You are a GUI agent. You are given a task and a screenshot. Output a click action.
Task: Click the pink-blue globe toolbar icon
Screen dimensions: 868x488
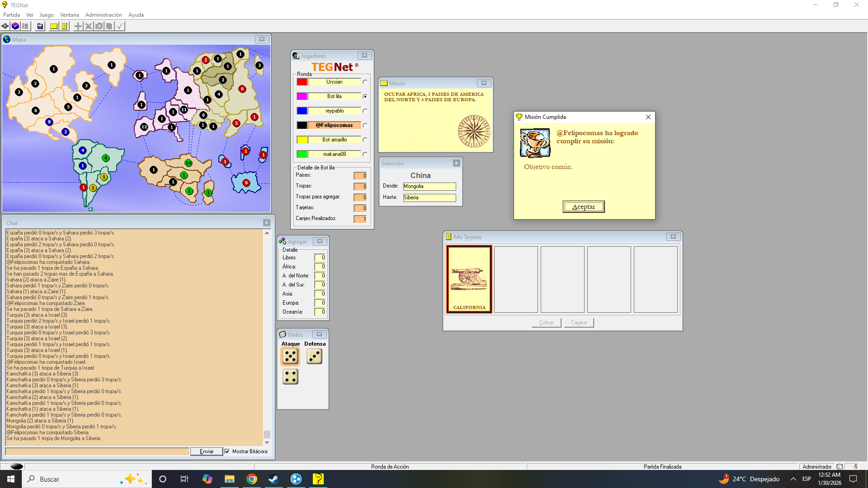(15, 26)
